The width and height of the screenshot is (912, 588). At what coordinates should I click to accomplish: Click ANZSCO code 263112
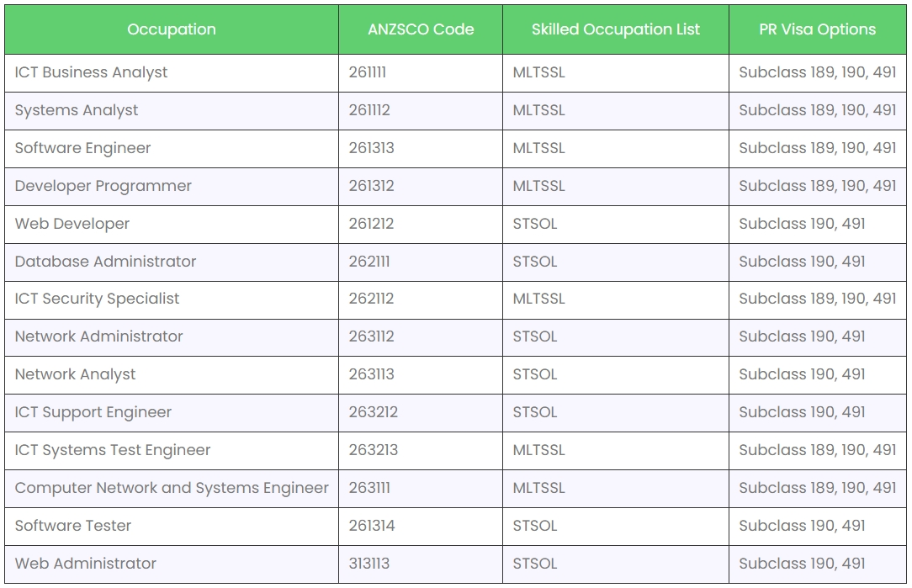click(x=371, y=336)
